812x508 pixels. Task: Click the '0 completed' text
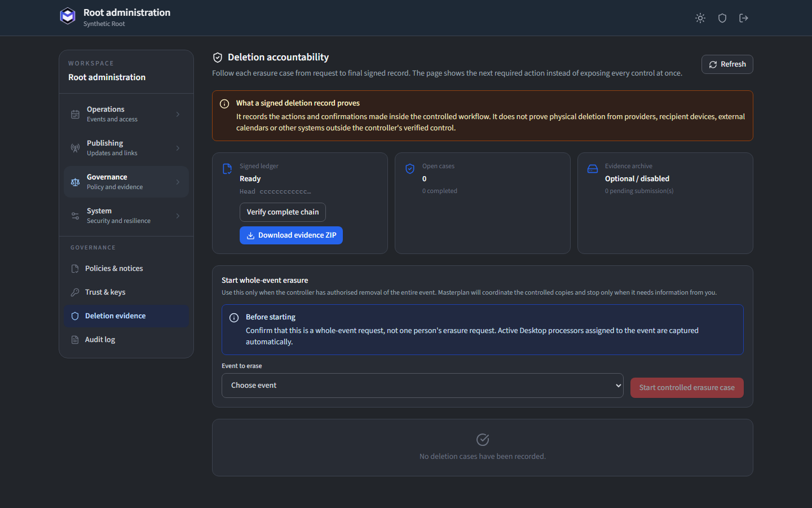pos(440,191)
